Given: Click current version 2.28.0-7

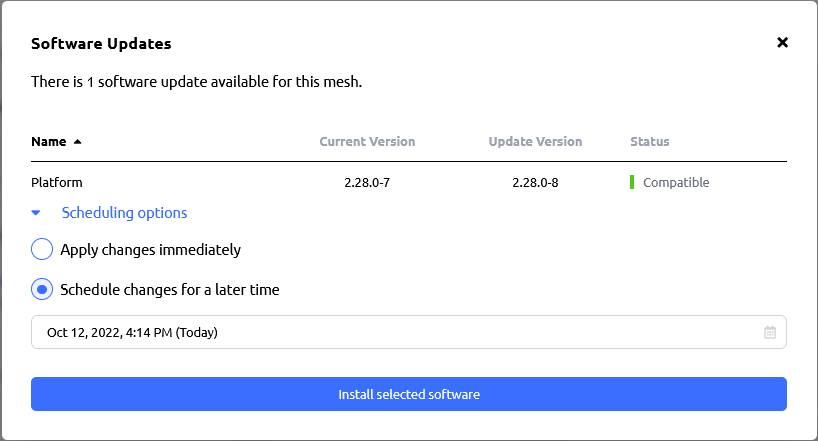Looking at the screenshot, I should tap(367, 182).
